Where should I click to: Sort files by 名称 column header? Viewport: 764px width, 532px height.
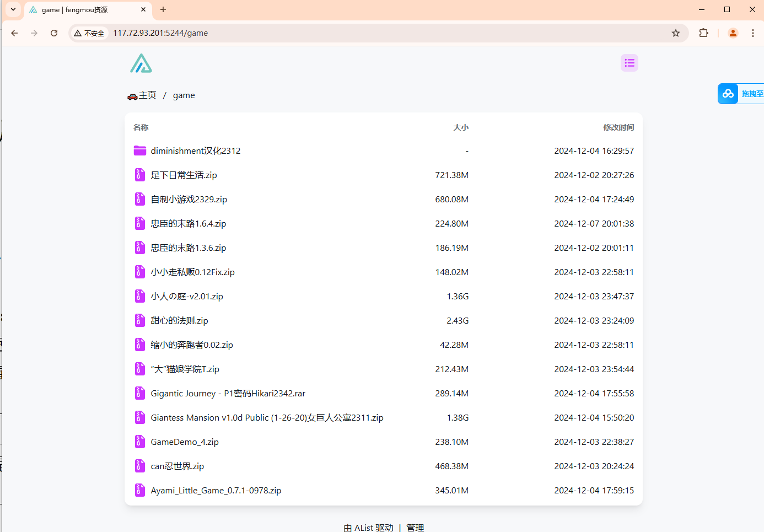point(141,127)
